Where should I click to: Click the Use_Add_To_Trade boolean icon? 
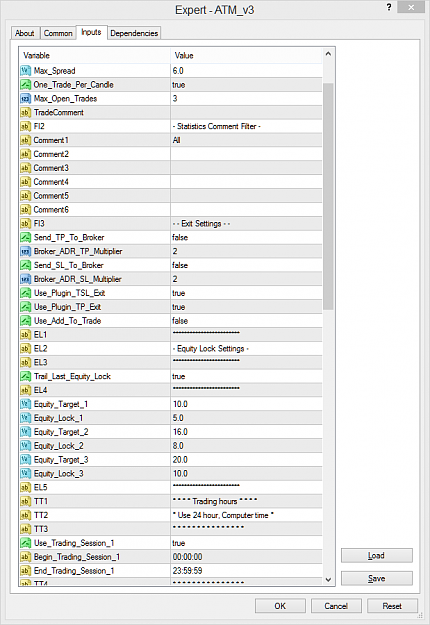[x=26, y=321]
